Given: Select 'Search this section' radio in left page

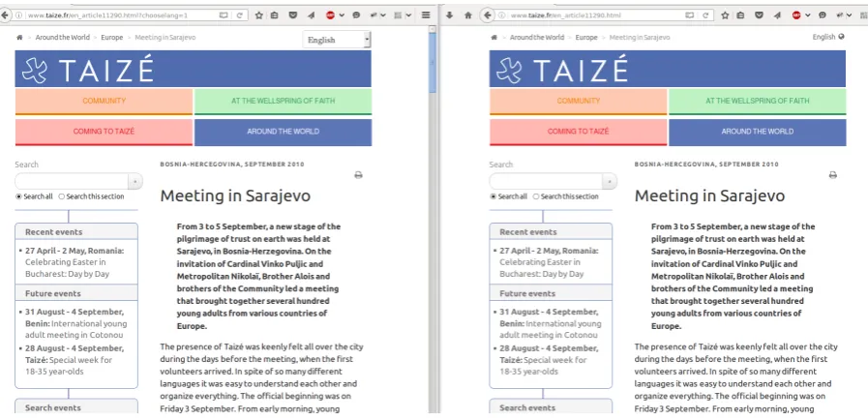Looking at the screenshot, I should [61, 196].
